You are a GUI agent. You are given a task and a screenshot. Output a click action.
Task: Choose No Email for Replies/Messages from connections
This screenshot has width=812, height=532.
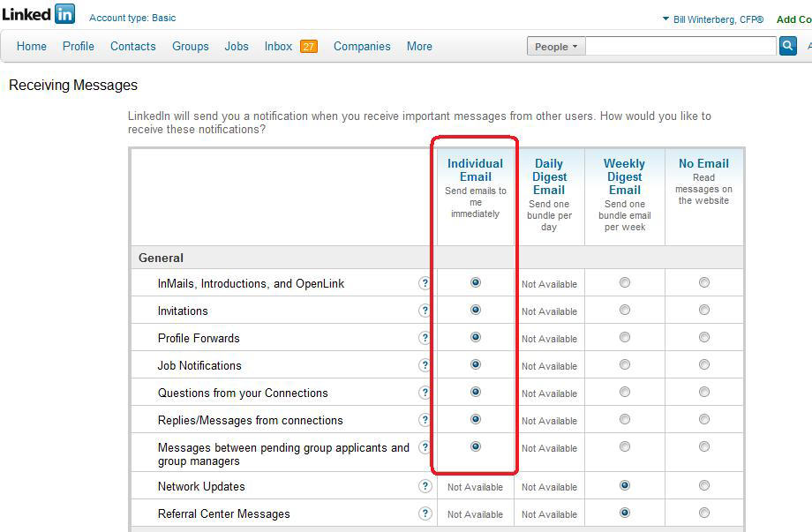pyautogui.click(x=703, y=419)
